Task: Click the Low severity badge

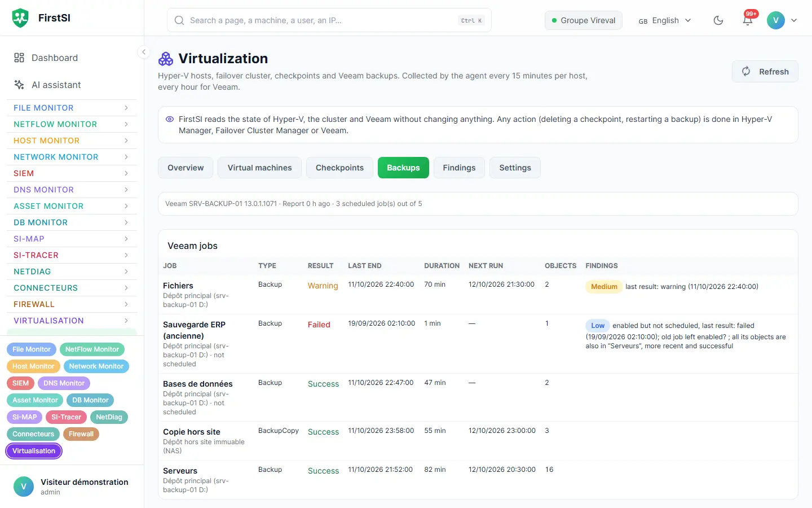Action: tap(598, 326)
